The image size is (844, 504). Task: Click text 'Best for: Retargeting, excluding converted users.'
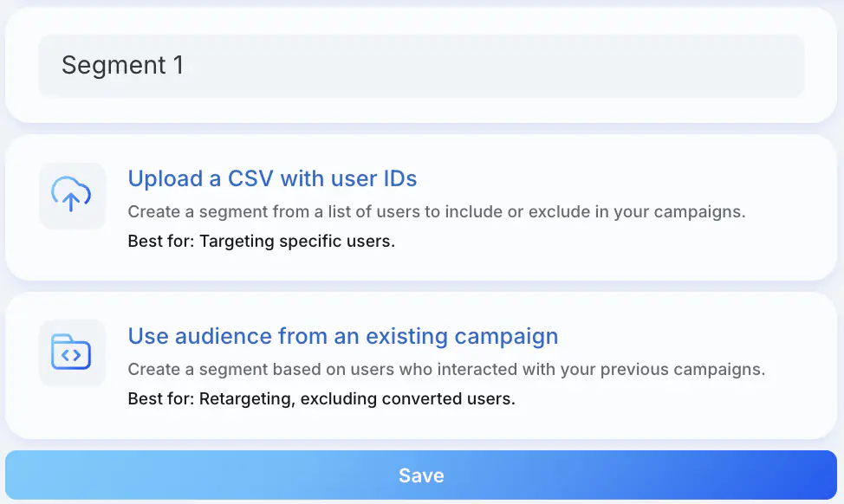click(x=321, y=398)
